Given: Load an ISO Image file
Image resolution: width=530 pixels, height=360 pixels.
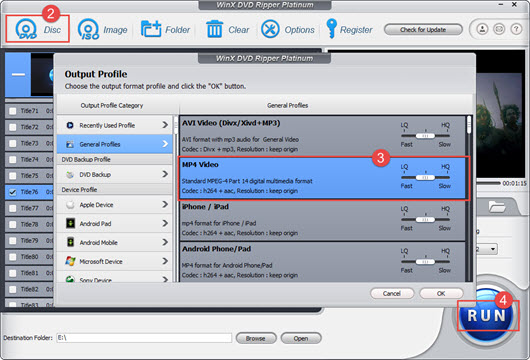Looking at the screenshot, I should pos(89,29).
